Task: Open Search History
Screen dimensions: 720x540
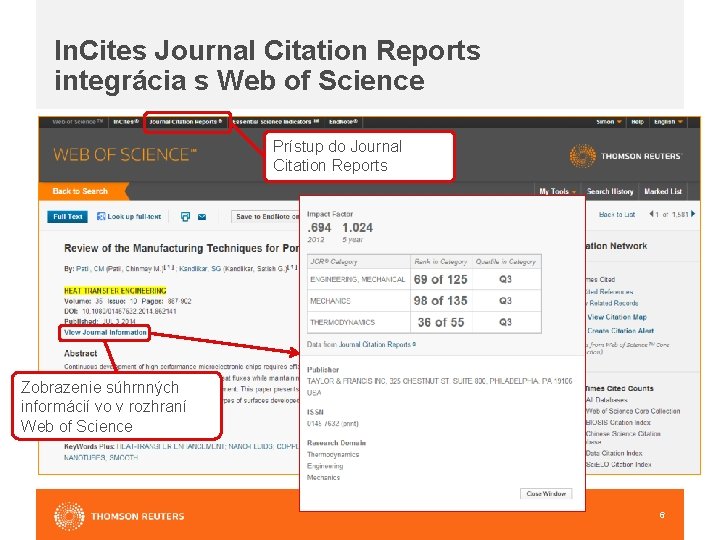Action: (610, 191)
